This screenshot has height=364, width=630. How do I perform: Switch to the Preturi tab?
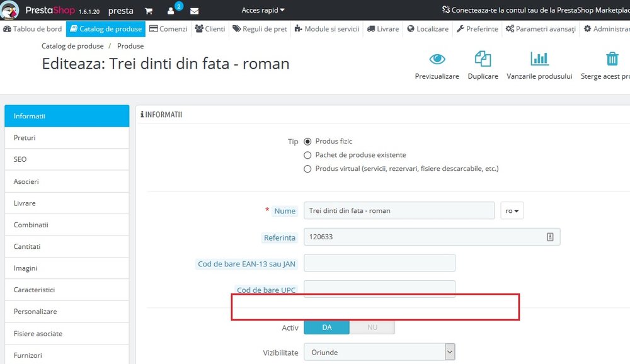pos(67,138)
